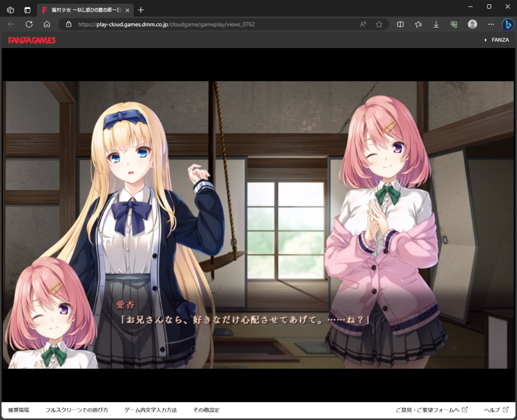The height and width of the screenshot is (420, 517).
Task: Open the 推奨環境 menu item
Action: coord(19,410)
